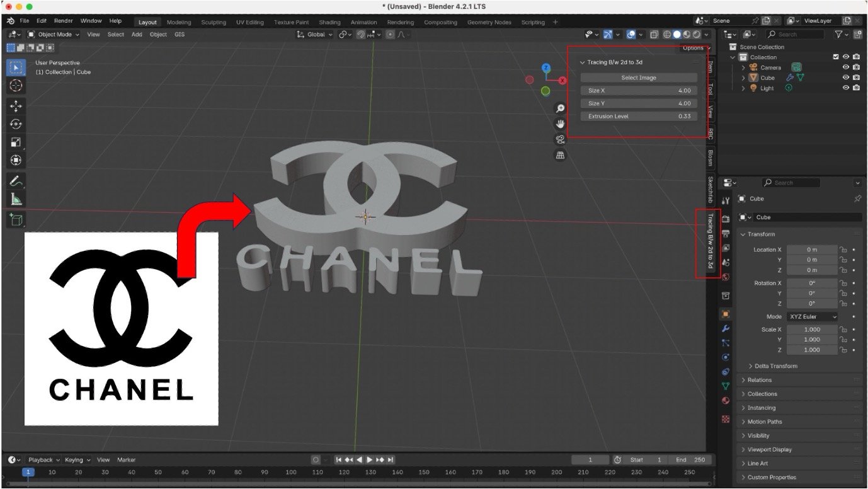Open the Physics properties tab icon

coord(726,357)
